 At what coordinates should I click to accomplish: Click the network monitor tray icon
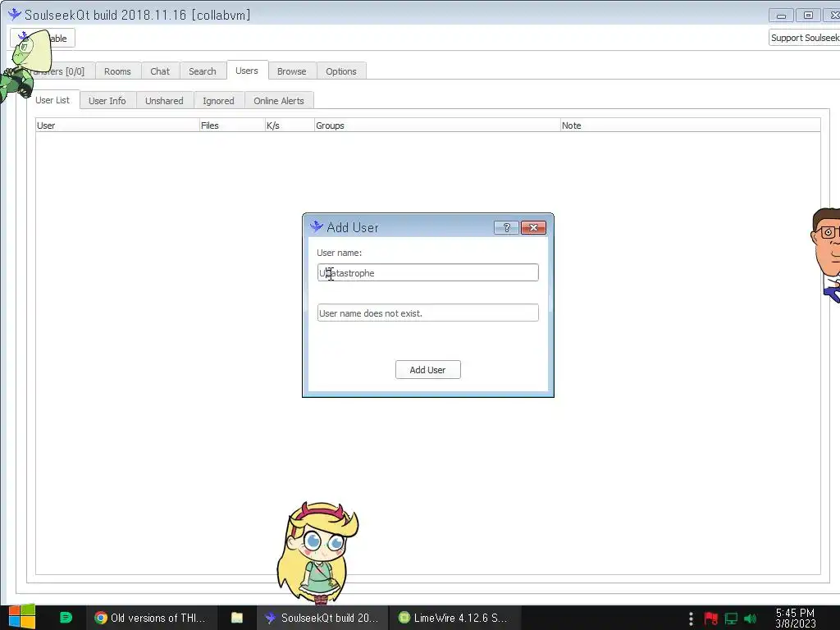click(731, 619)
